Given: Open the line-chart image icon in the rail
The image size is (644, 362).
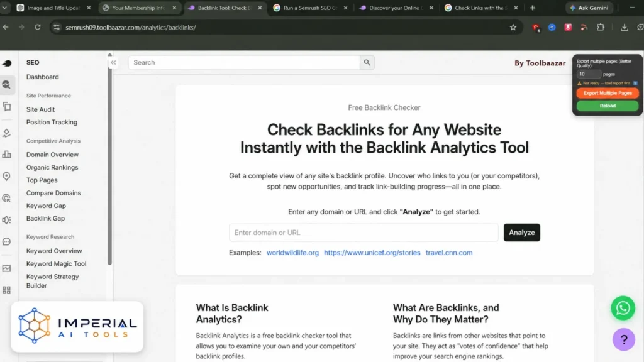Looking at the screenshot, I should click(x=6, y=268).
